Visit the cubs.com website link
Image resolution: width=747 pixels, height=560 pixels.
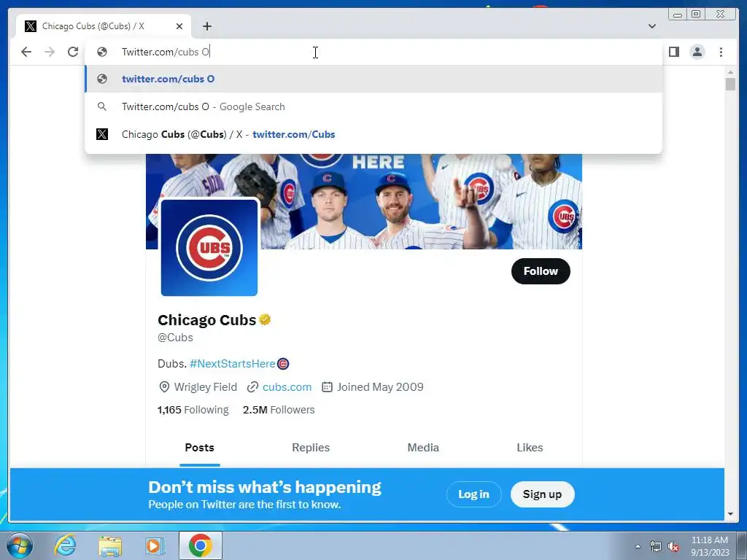pos(287,387)
